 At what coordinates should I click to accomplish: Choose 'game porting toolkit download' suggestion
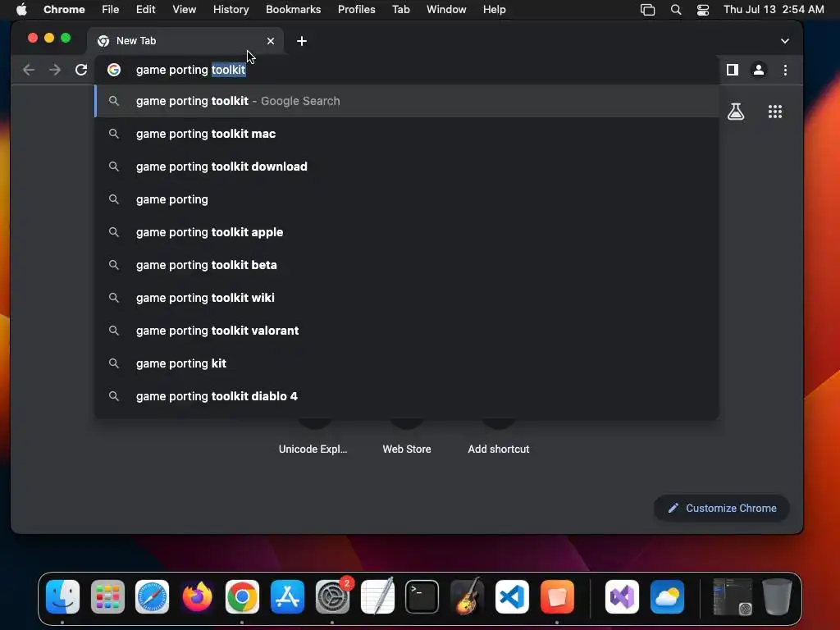tap(407, 167)
